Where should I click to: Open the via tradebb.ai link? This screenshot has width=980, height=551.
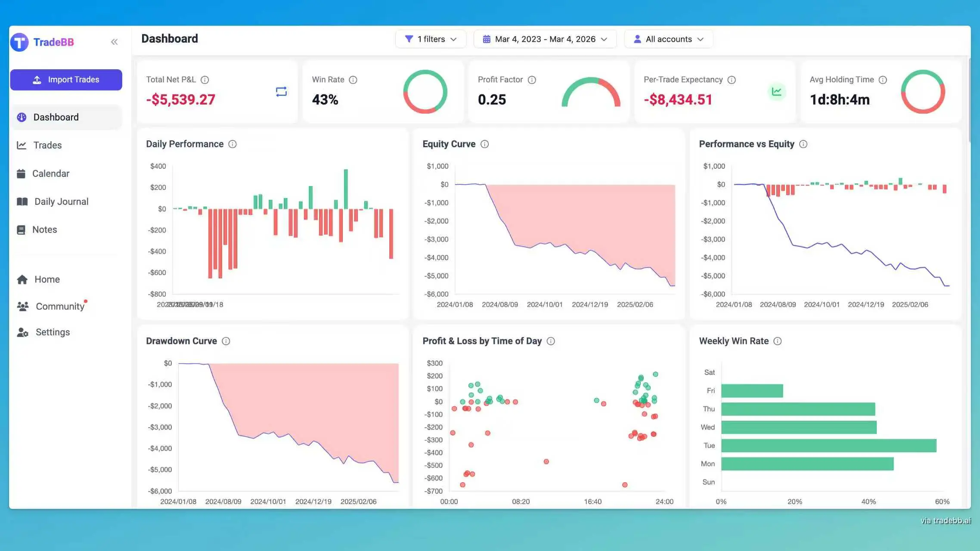tap(945, 520)
